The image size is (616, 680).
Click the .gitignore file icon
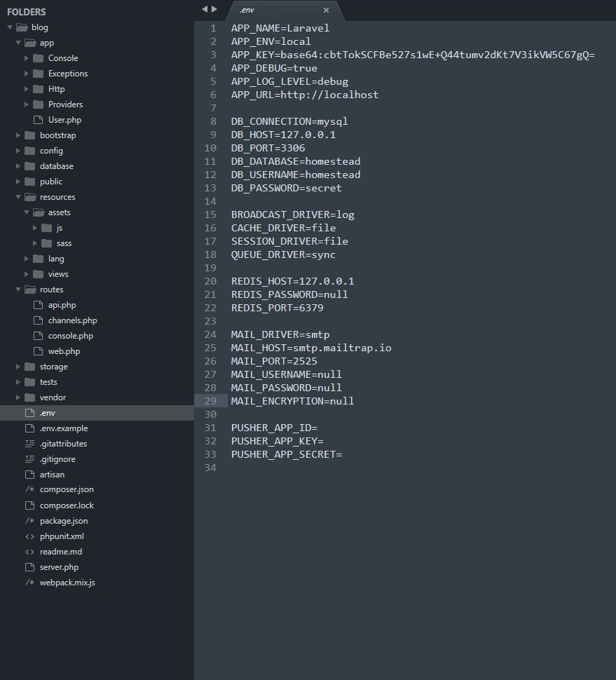pos(29,459)
